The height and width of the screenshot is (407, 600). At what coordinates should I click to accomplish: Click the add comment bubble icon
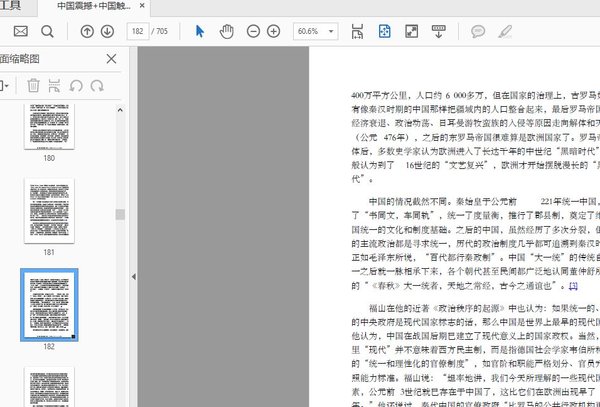pyautogui.click(x=478, y=31)
